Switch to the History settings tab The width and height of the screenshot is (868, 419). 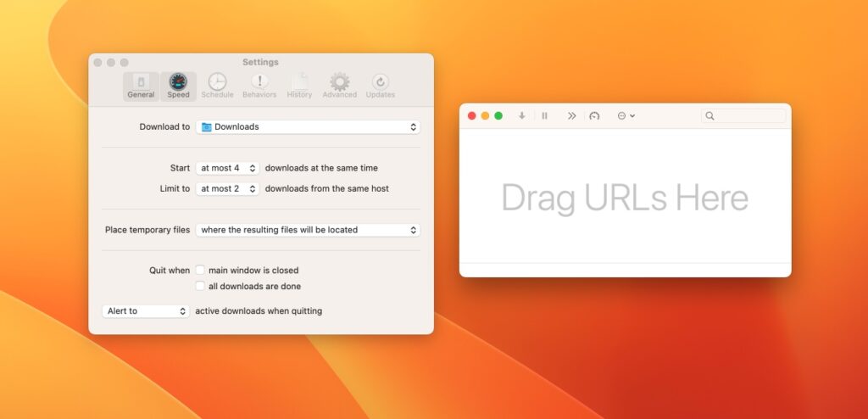pos(299,87)
